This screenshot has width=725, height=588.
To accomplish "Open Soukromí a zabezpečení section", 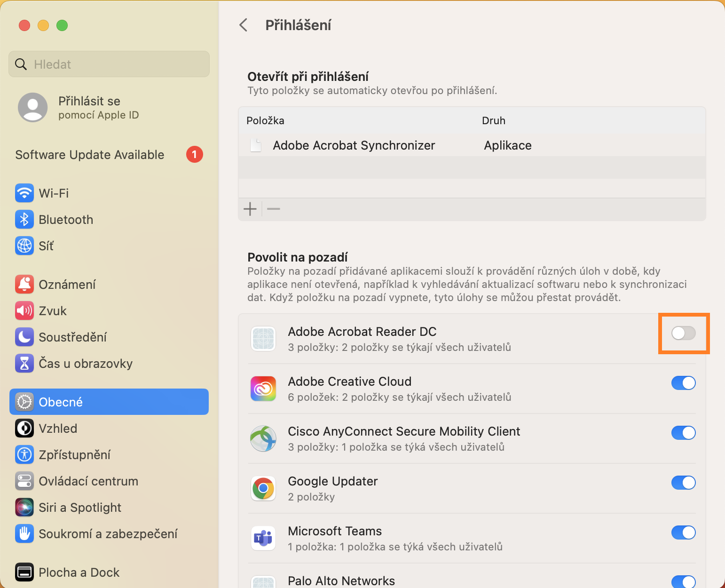I will coord(108,533).
